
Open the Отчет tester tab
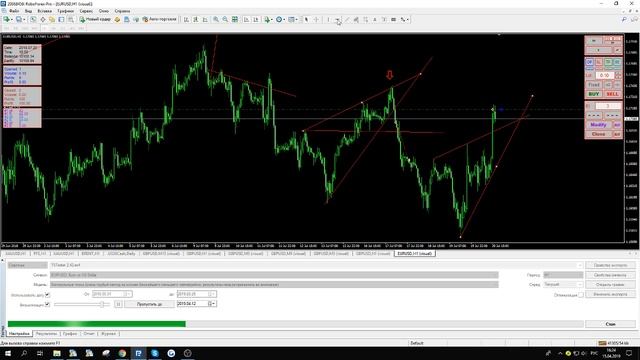click(89, 333)
